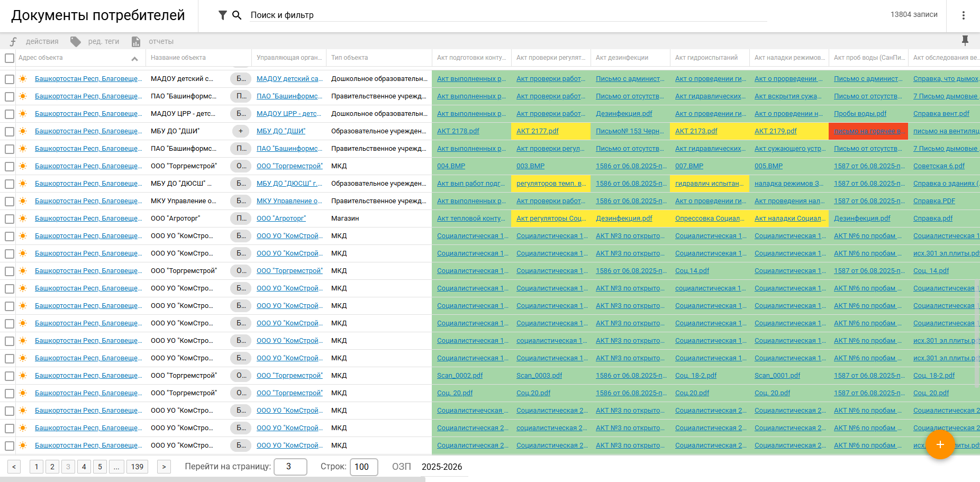
Task: Toggle the select-all header checkbox
Action: pos(10,58)
